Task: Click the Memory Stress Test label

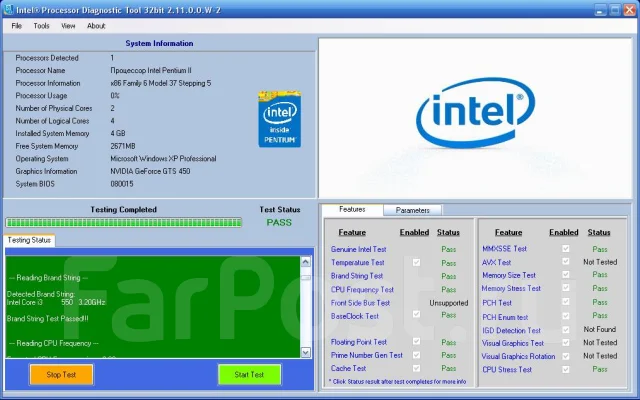Action: pos(511,288)
